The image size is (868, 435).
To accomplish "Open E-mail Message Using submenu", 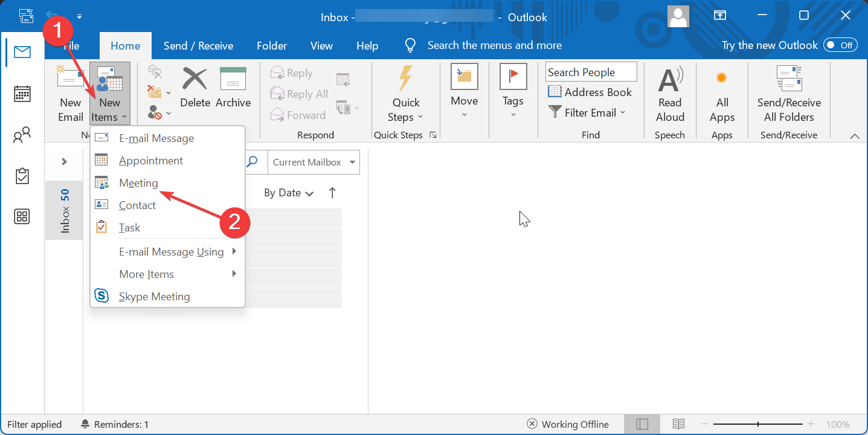I will click(x=167, y=252).
